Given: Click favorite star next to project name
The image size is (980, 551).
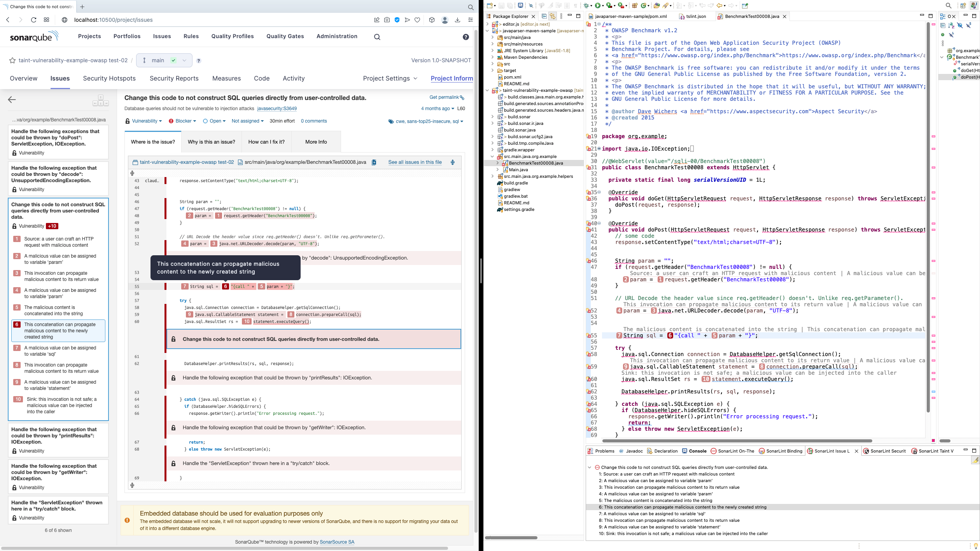Looking at the screenshot, I should coord(12,60).
